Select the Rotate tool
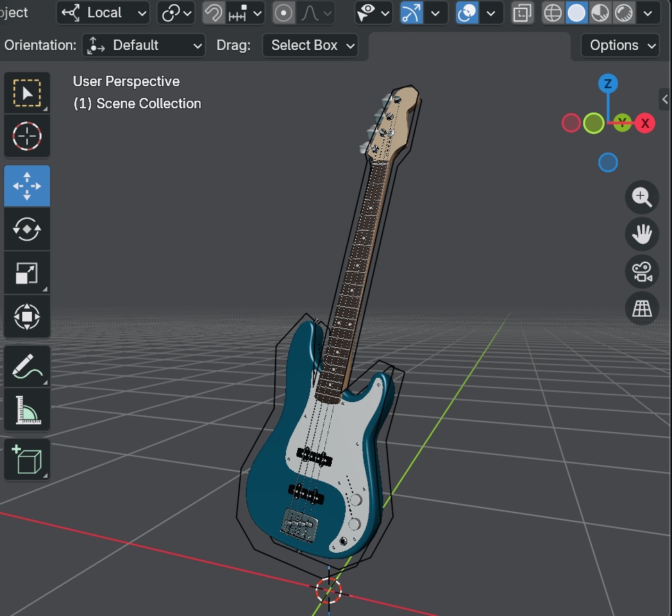The image size is (672, 616). pyautogui.click(x=26, y=229)
